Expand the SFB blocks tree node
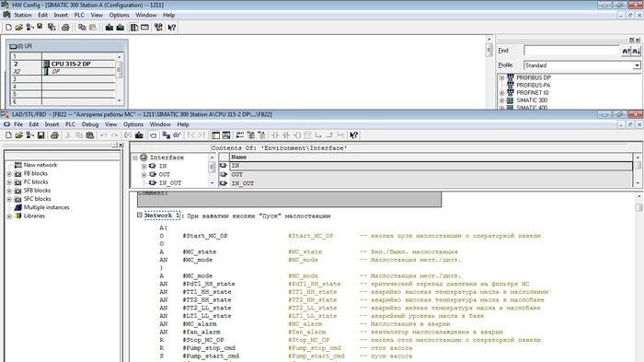 click(x=9, y=191)
